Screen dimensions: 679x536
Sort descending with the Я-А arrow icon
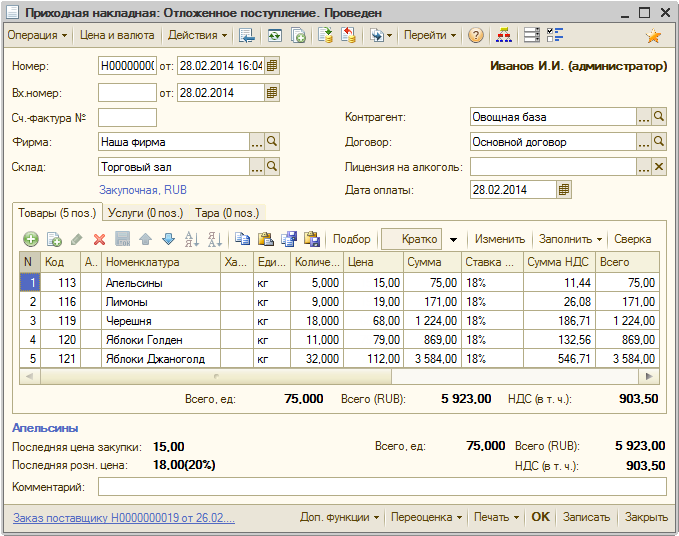tap(215, 239)
